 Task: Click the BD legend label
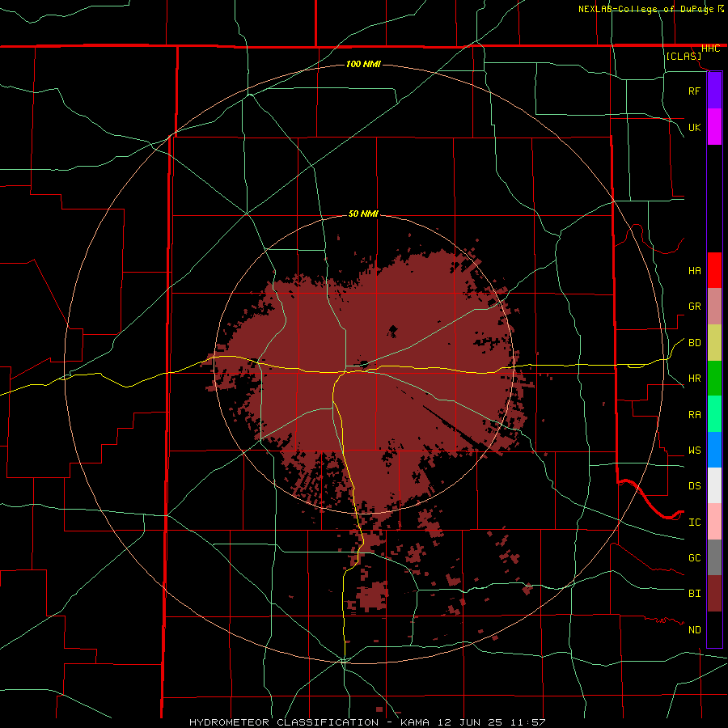694,343
